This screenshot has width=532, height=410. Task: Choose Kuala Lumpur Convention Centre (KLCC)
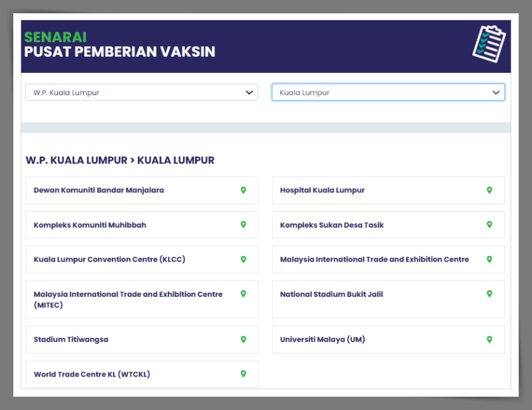[109, 260]
